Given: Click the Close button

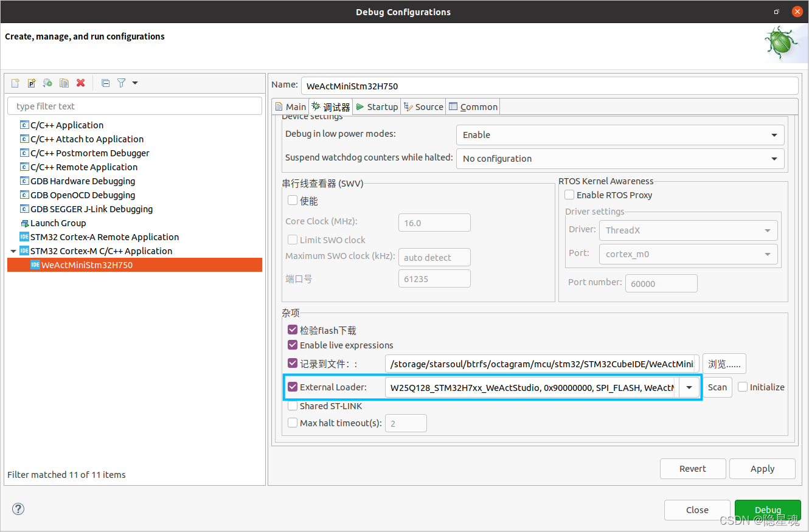Looking at the screenshot, I should [x=697, y=510].
